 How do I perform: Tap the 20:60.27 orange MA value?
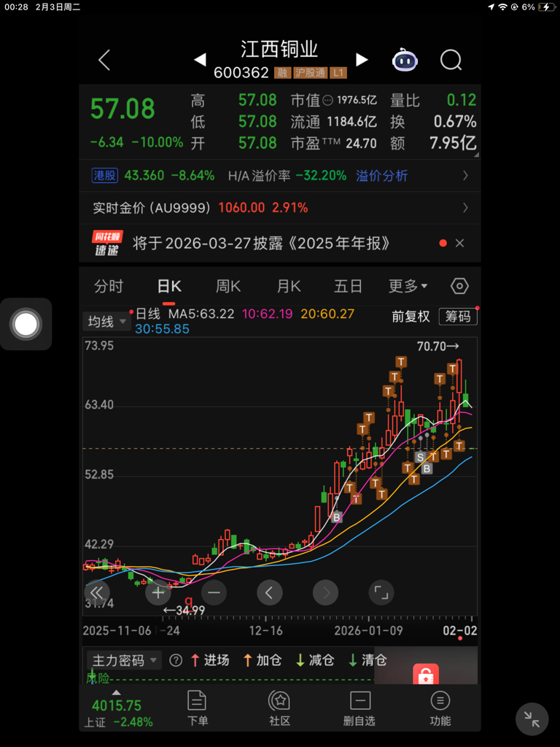(x=327, y=314)
